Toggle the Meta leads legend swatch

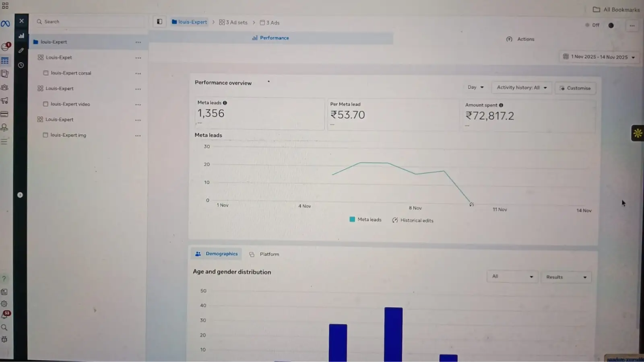pyautogui.click(x=352, y=220)
